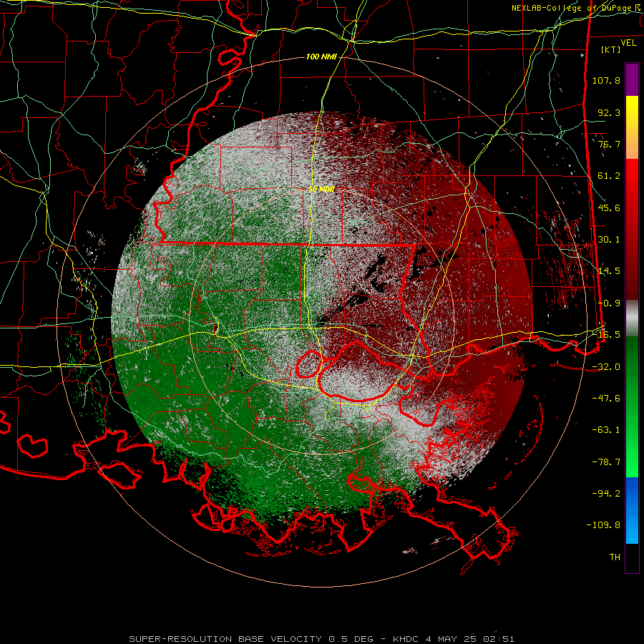This screenshot has width=644, height=644.
Task: Click the -47.6 legend value
Action: (606, 399)
